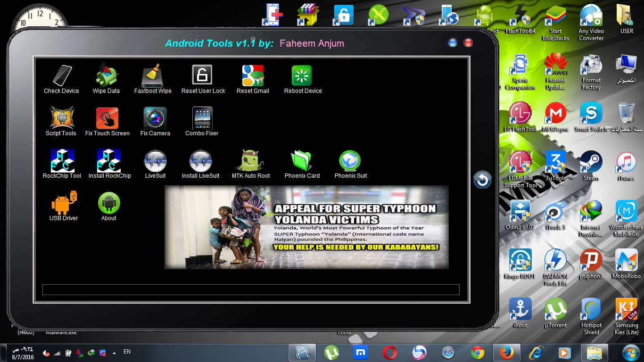Select iRoot desktop shortcut
This screenshot has height=362, width=644.
pos(520,313)
